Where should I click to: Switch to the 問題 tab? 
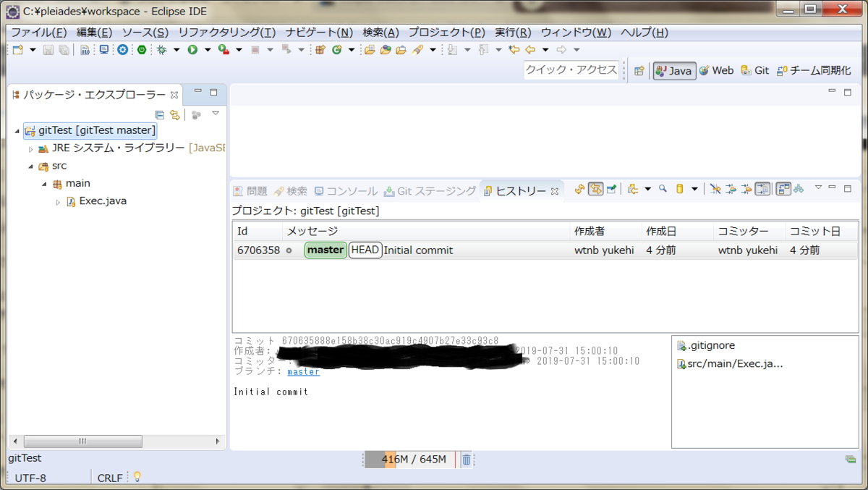click(250, 191)
